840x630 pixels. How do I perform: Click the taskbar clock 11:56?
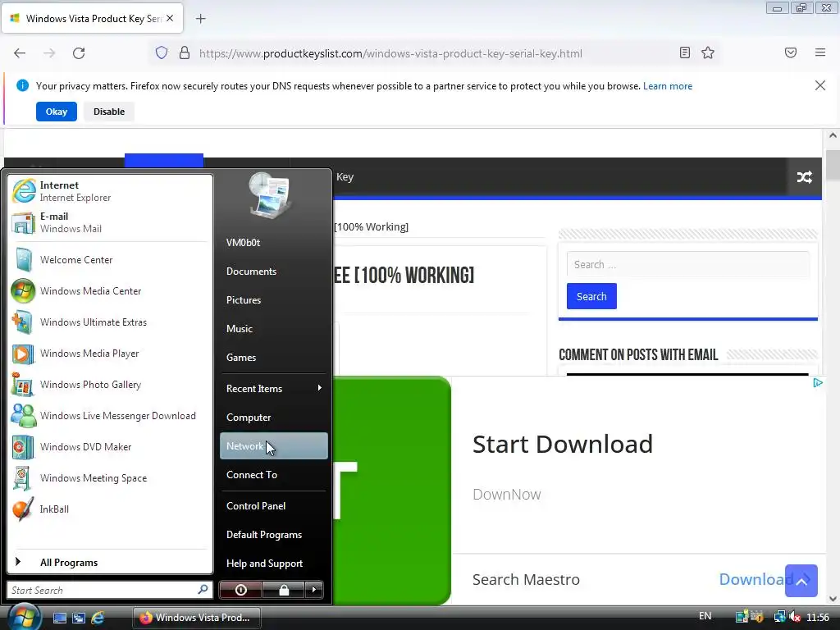click(818, 617)
